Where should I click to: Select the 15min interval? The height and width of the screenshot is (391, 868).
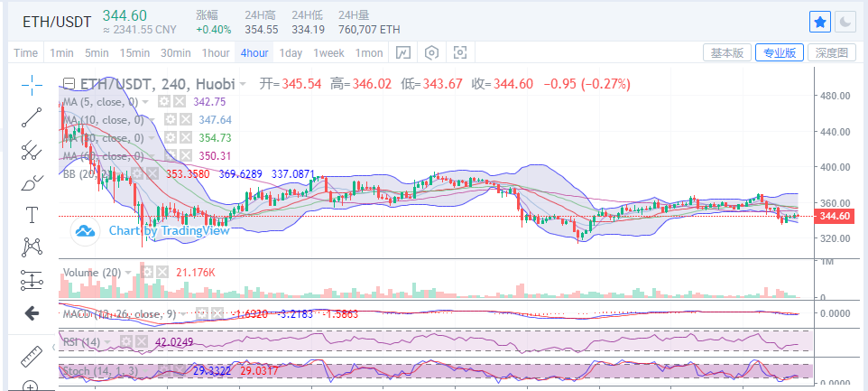point(134,53)
